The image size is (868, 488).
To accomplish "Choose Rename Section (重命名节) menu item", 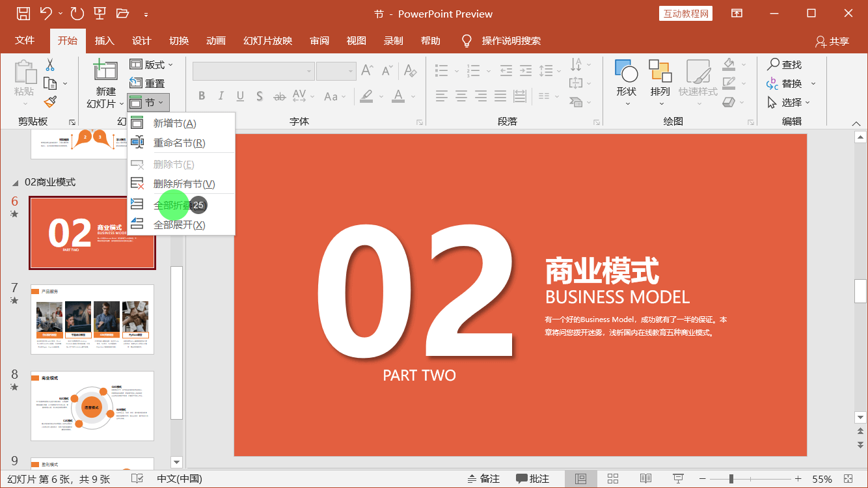I will click(181, 142).
